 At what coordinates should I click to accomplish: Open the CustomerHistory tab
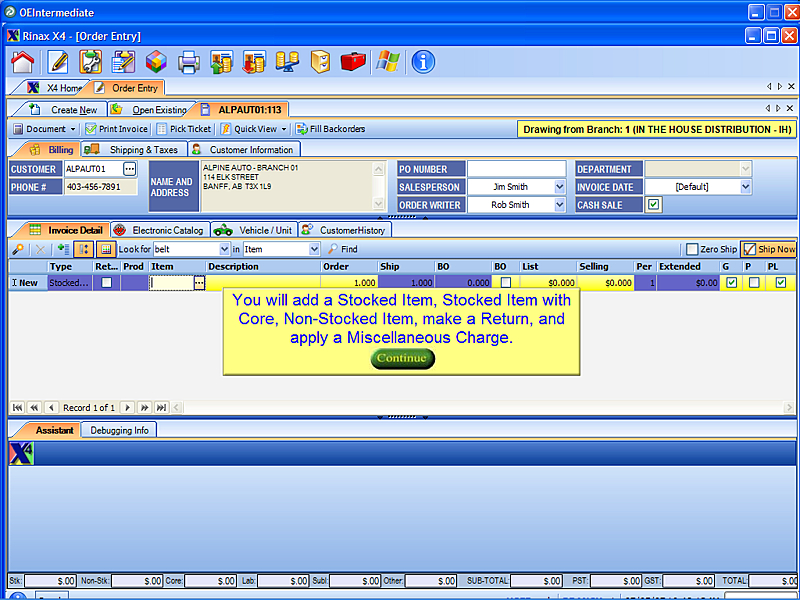click(x=344, y=230)
